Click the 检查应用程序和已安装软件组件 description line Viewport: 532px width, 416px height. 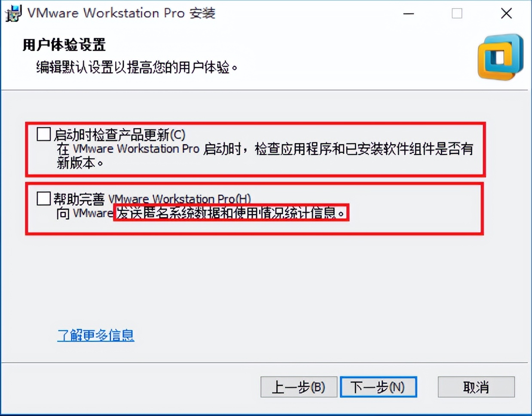[x=265, y=149]
